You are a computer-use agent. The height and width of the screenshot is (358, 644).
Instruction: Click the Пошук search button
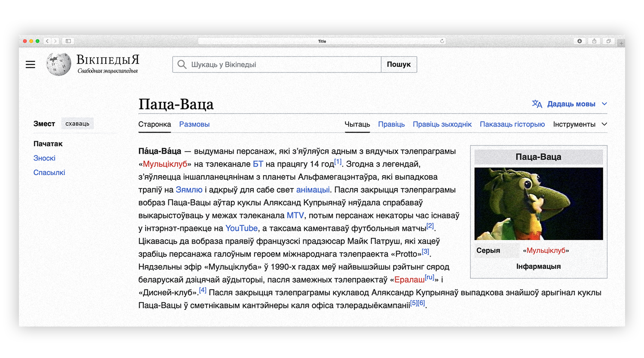pos(399,64)
